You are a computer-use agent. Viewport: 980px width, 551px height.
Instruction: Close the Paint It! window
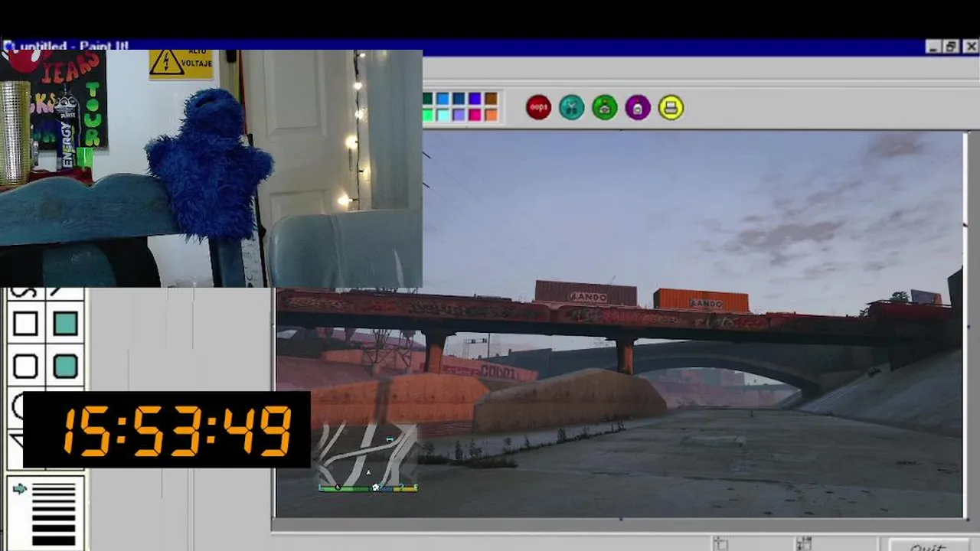click(x=970, y=47)
